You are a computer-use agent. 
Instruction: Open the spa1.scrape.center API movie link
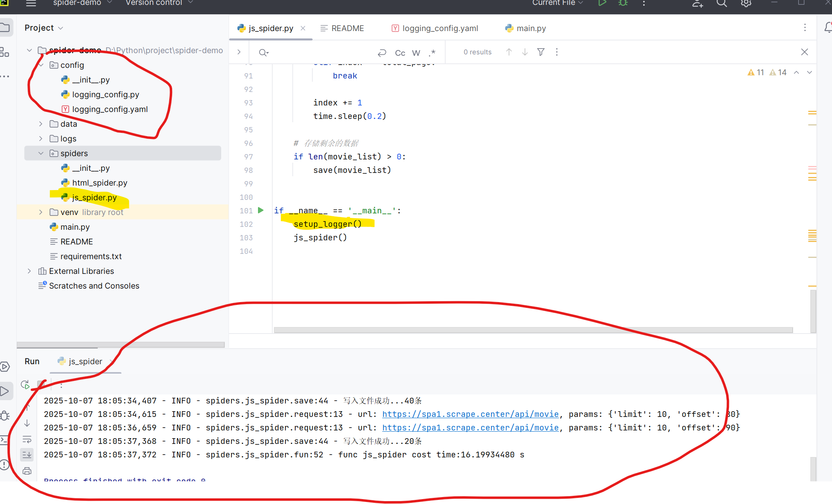470,414
